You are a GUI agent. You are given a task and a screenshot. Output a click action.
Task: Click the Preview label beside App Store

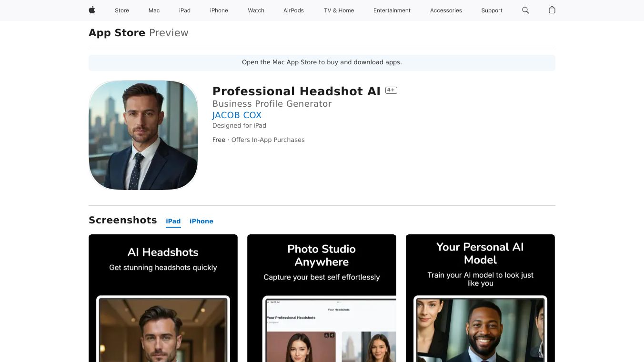(169, 33)
